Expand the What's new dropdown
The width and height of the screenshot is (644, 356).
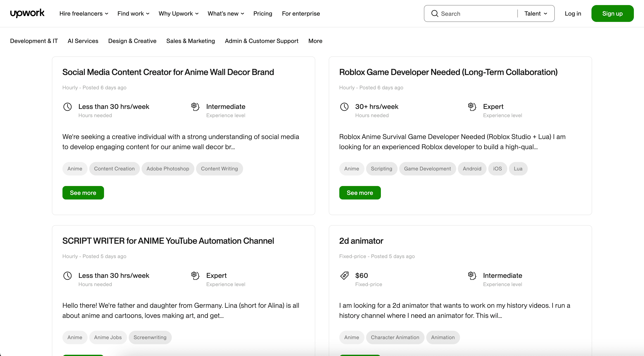pyautogui.click(x=225, y=13)
